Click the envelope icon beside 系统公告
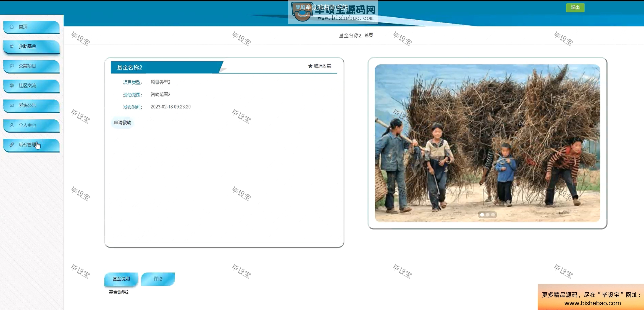644x310 pixels. (12, 105)
